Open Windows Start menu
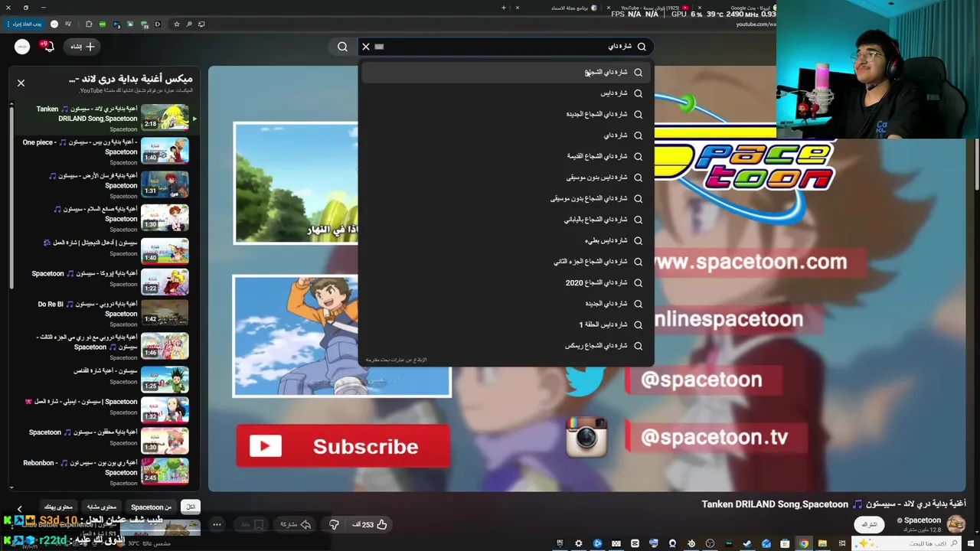 click(x=970, y=543)
